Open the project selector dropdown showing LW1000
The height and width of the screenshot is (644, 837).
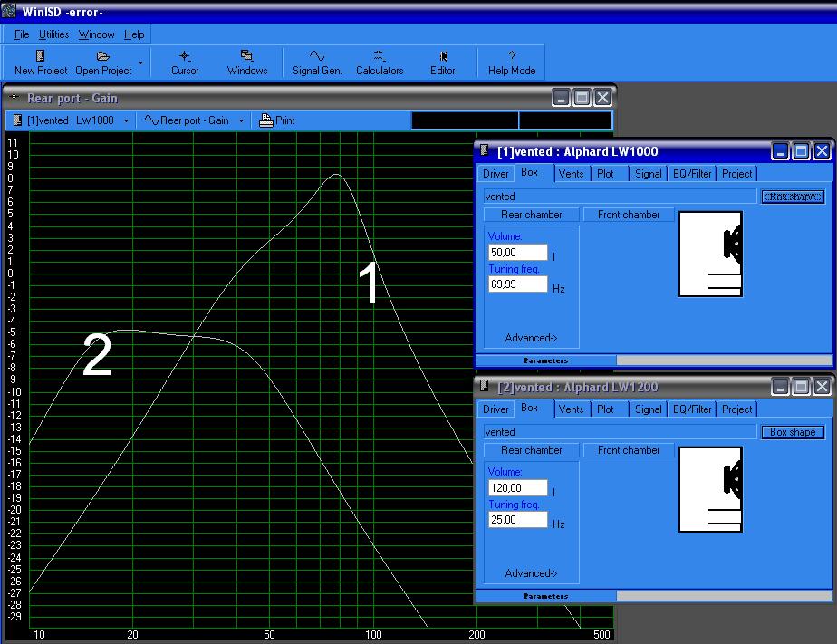coord(72,120)
